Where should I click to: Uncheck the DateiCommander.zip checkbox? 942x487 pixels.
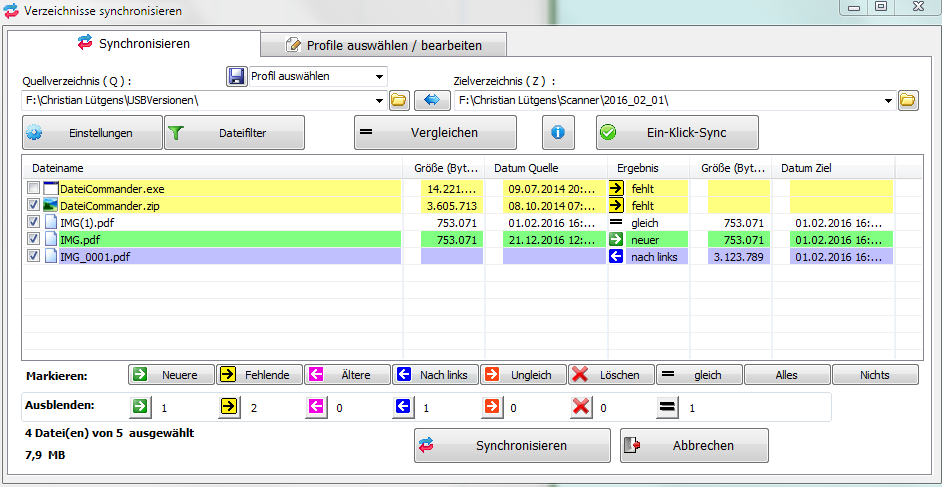(x=34, y=205)
